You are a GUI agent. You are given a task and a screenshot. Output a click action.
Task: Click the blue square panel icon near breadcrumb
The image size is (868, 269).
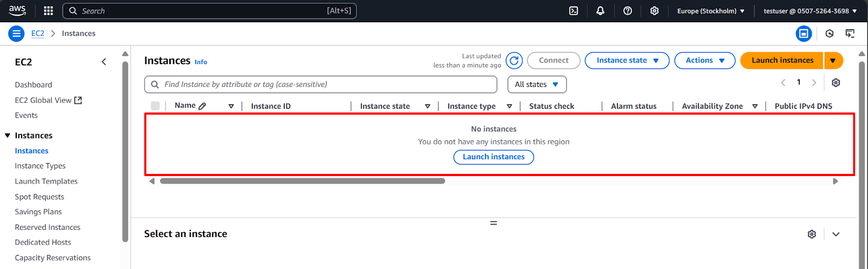click(803, 34)
